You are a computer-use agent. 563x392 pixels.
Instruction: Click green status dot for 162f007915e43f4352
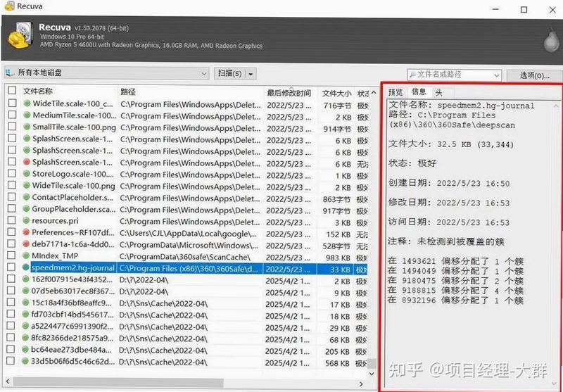(x=25, y=279)
